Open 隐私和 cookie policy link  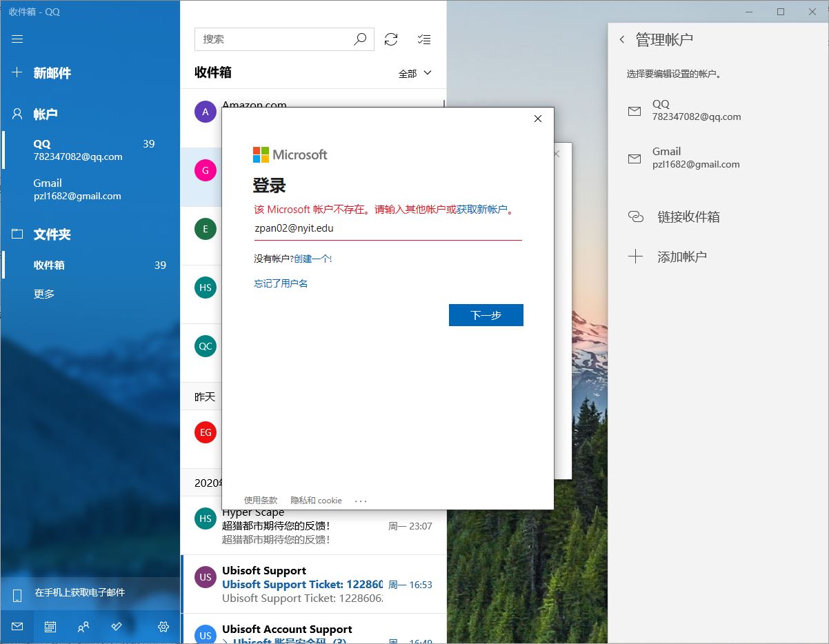(316, 501)
